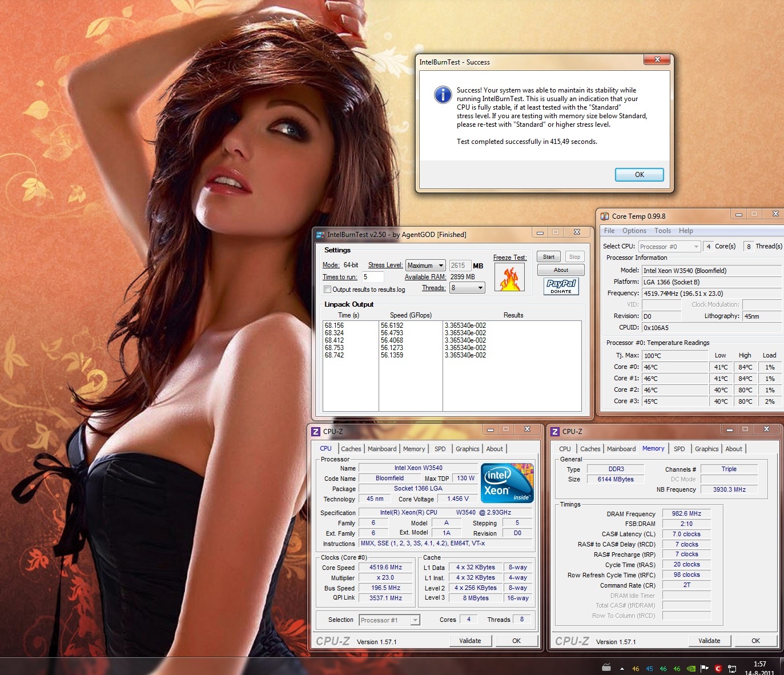
Task: Open the Select CPU dropdown in Core Temp
Action: tap(669, 247)
